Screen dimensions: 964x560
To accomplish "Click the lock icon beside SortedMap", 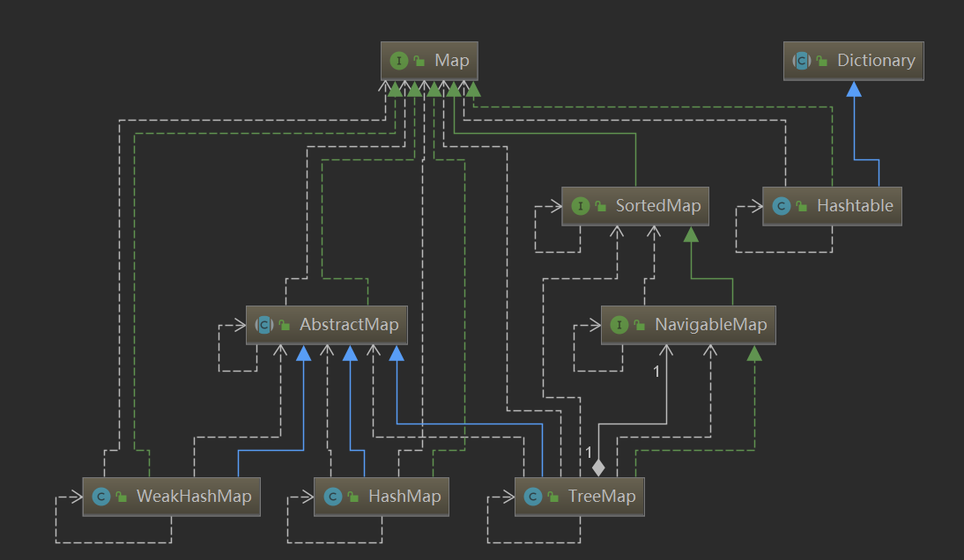I will tap(601, 206).
